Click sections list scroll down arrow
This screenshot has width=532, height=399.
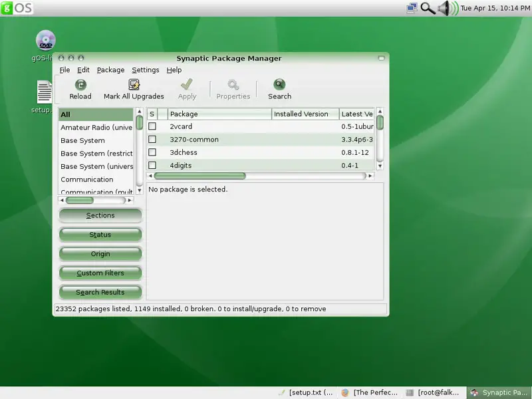(x=140, y=191)
